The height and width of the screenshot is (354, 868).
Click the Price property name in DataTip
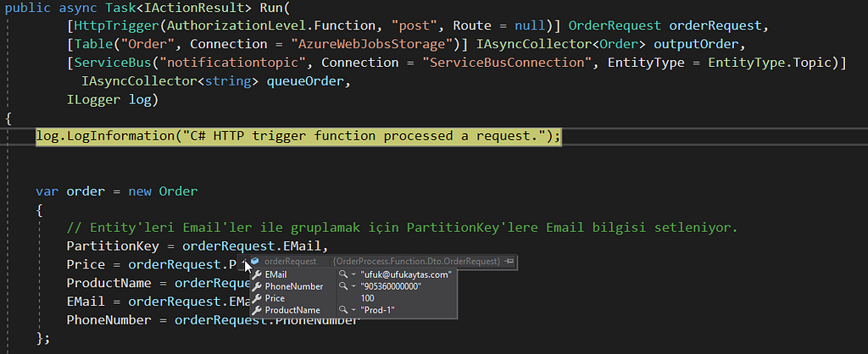pos(275,299)
